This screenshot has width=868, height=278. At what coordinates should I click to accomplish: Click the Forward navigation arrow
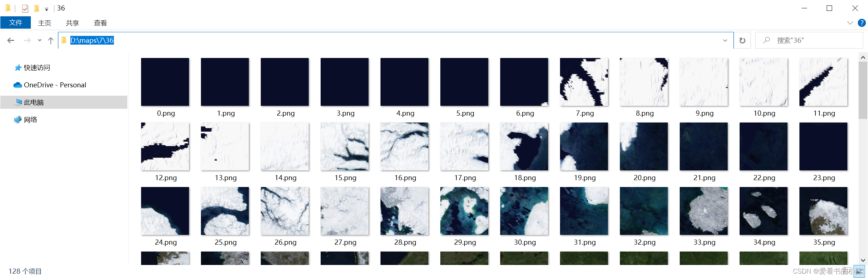click(27, 40)
